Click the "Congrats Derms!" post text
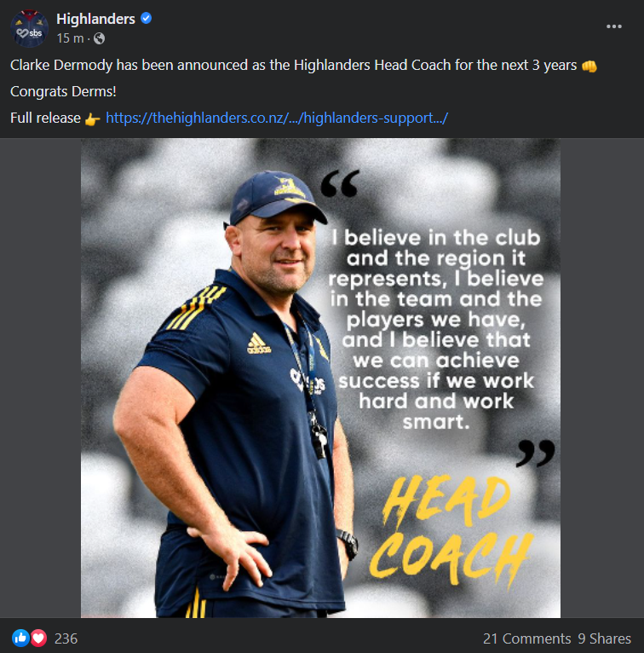Image resolution: width=644 pixels, height=653 pixels. pos(63,91)
